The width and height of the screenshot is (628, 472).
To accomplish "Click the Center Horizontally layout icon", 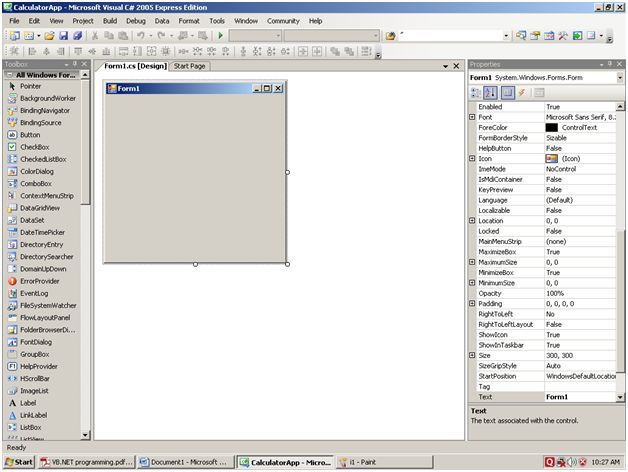I will 303,51.
